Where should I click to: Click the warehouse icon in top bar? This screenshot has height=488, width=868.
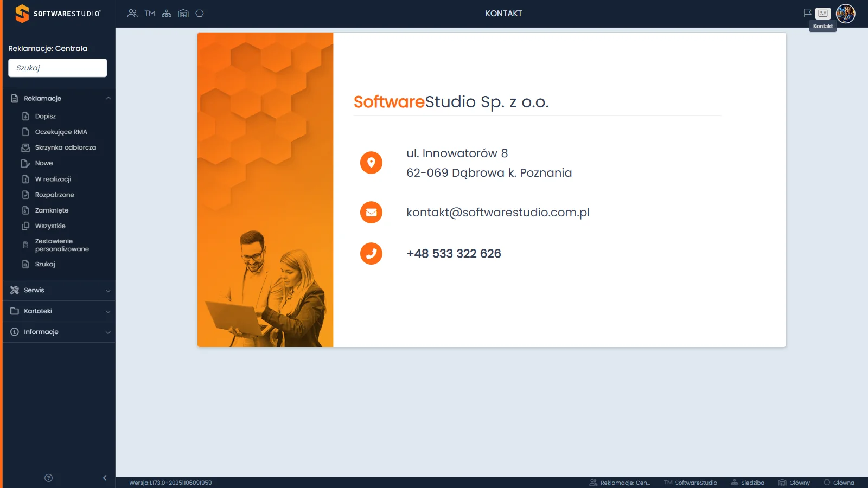(x=183, y=14)
